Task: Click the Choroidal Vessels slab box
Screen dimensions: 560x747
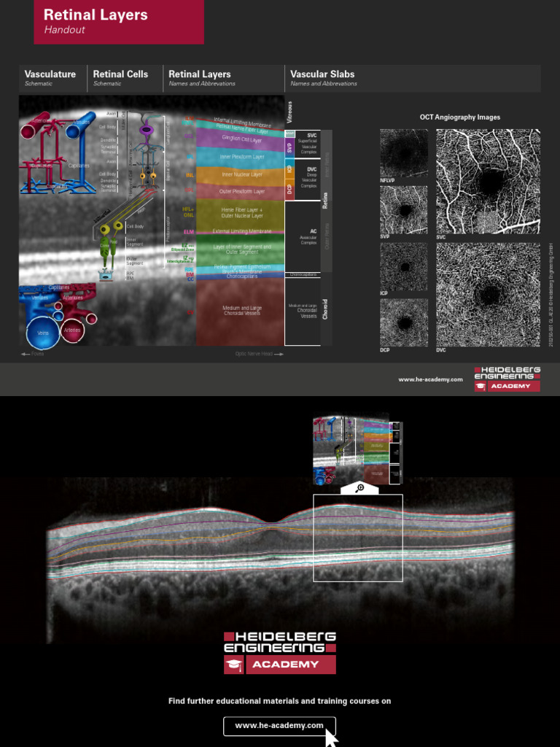Action: (303, 311)
